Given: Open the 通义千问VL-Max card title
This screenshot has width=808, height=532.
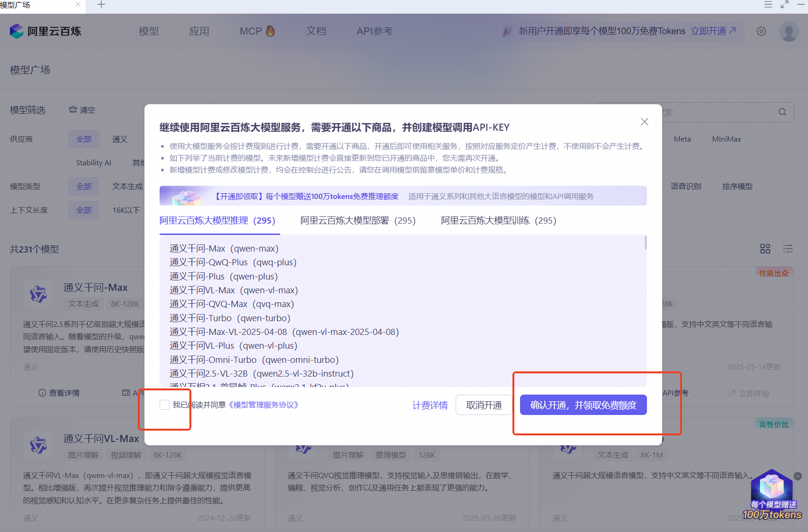Looking at the screenshot, I should pos(101,439).
